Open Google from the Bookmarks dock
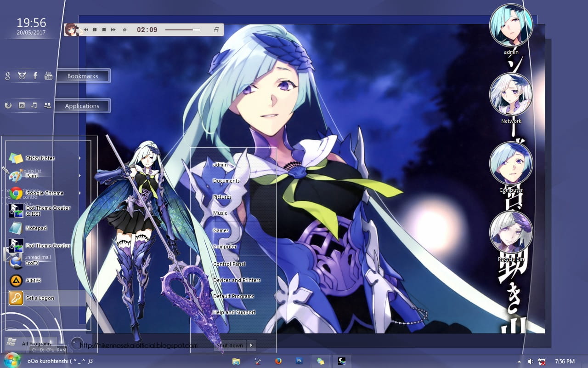The image size is (588, 368). point(7,75)
